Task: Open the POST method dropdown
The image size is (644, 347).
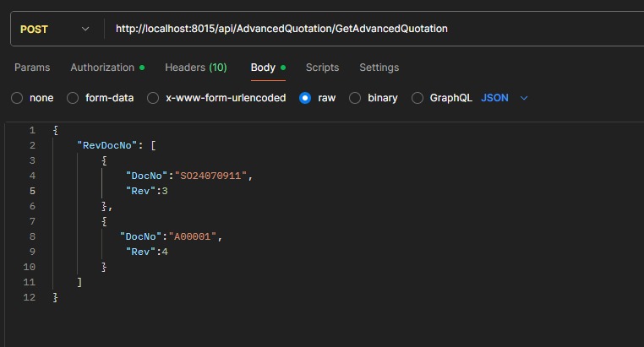Action: (x=54, y=29)
